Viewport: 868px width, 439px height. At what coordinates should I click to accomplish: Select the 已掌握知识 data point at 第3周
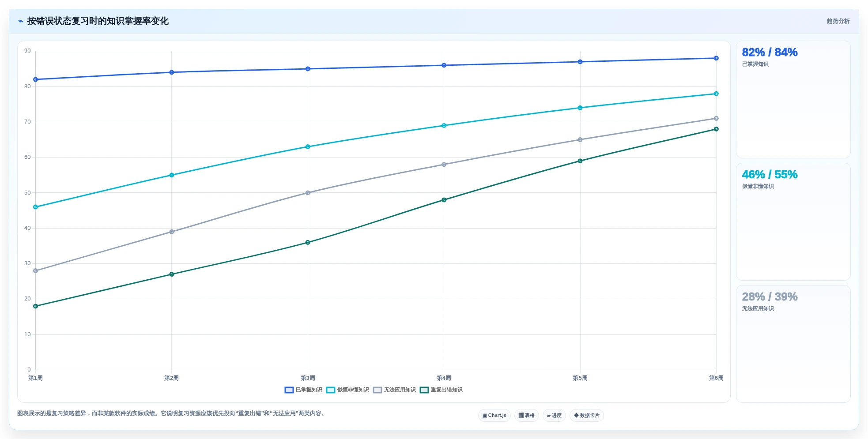click(308, 69)
